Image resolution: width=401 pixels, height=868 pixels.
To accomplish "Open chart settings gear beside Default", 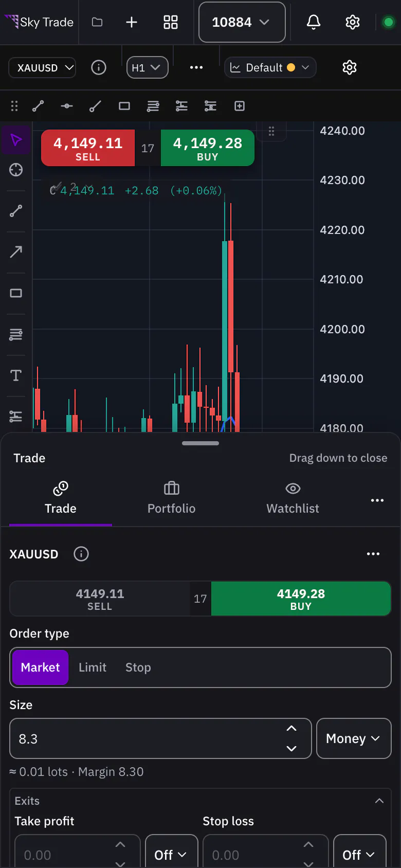I will [x=350, y=67].
